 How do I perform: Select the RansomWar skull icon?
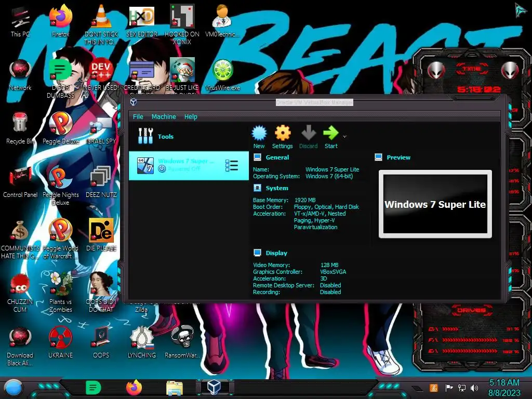pyautogui.click(x=182, y=337)
